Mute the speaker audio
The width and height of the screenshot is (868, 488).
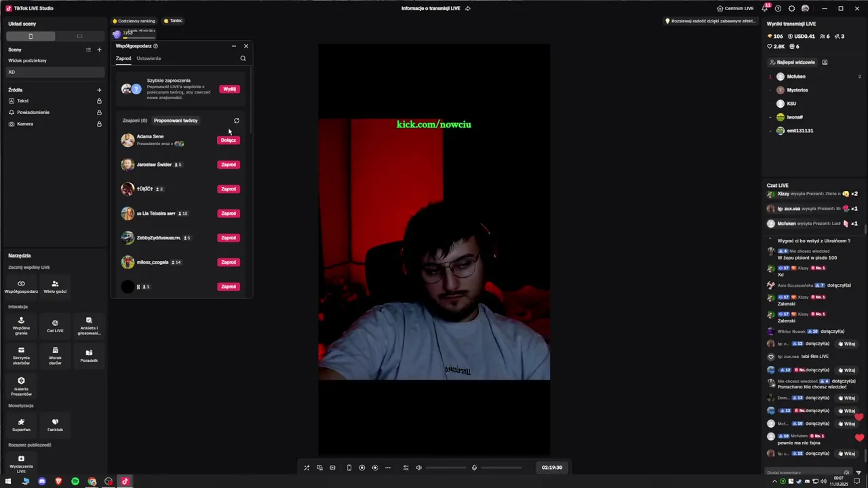(x=418, y=468)
